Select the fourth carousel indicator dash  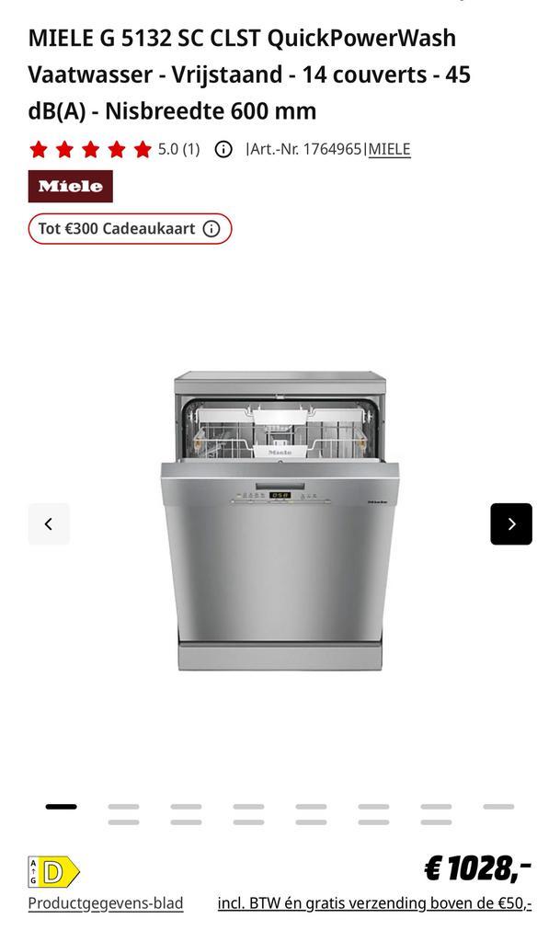point(248,807)
